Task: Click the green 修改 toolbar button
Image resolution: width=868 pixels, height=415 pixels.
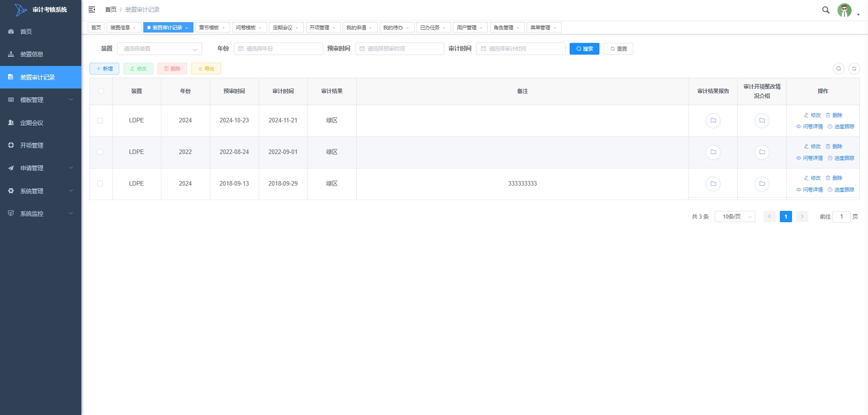Action: (138, 69)
